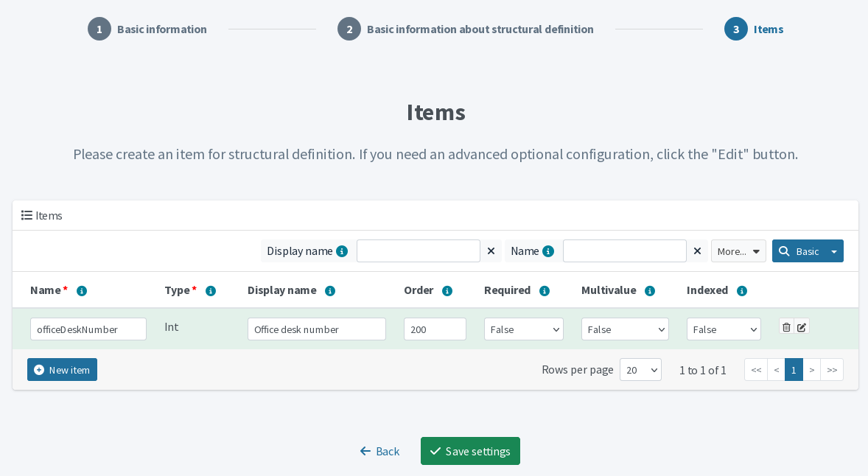Screen dimensions: 868x476
Task: Open the Rows per page selector
Action: 640,369
